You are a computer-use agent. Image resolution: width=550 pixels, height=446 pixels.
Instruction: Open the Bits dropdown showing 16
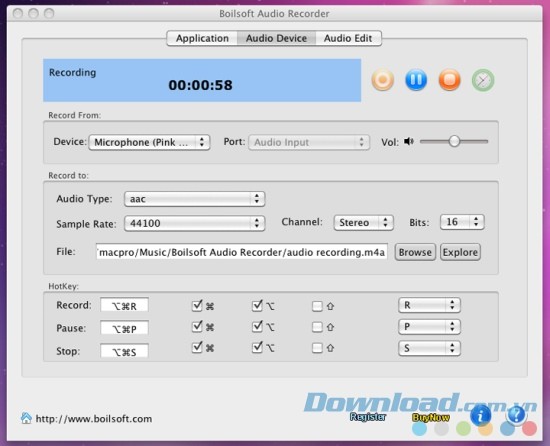click(x=462, y=222)
